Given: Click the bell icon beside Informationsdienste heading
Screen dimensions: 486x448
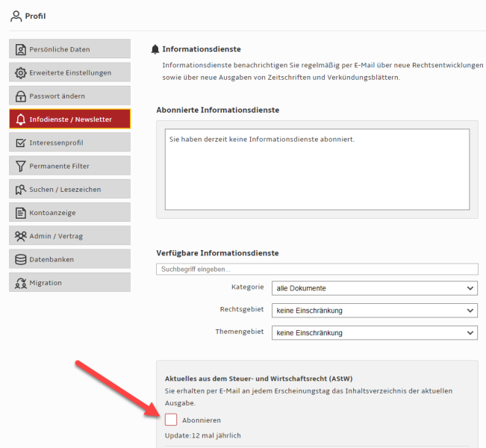Looking at the screenshot, I should click(155, 49).
